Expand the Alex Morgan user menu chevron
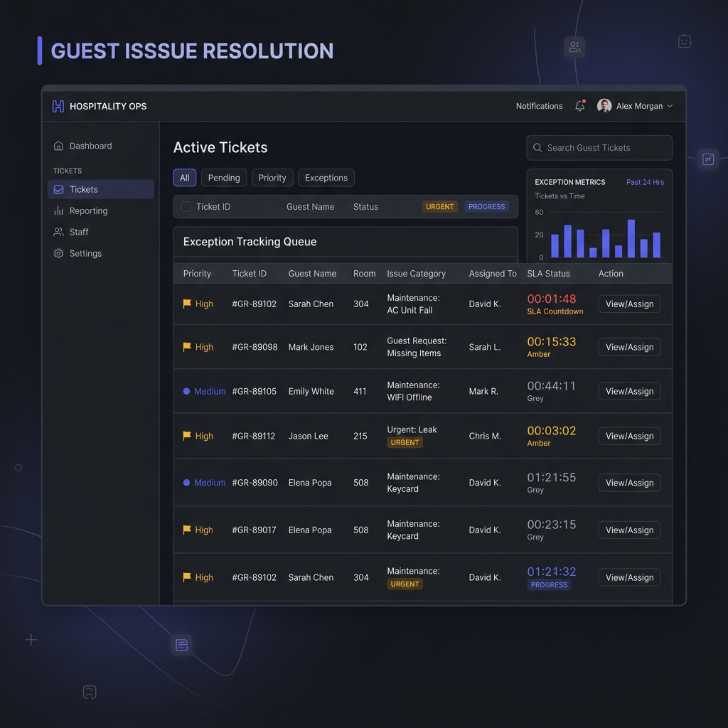The image size is (728, 728). pyautogui.click(x=670, y=107)
